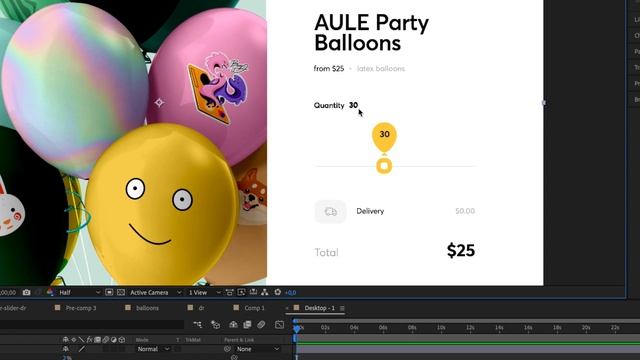Viewport: 640px width, 360px height.
Task: Click the blue playhead current-time indicator
Action: click(x=297, y=328)
